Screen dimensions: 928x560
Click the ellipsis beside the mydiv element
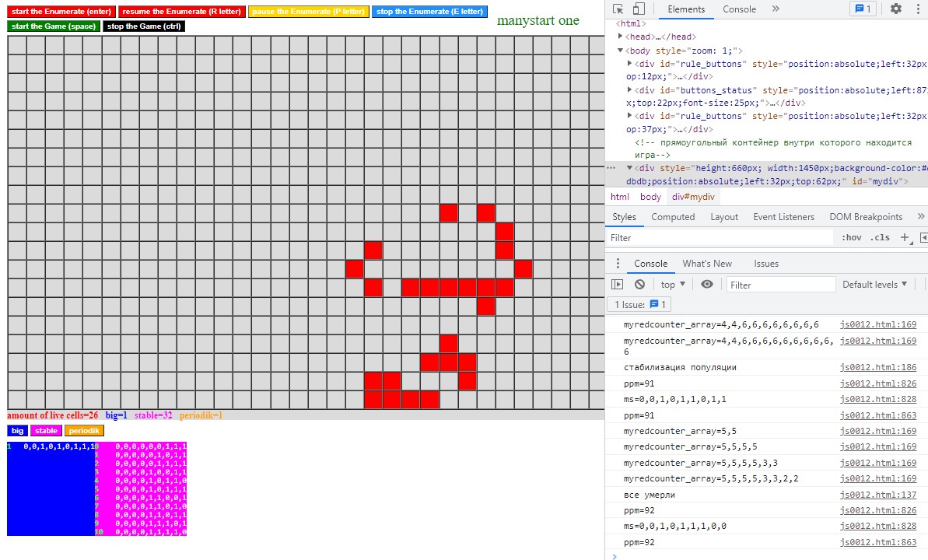pos(611,168)
